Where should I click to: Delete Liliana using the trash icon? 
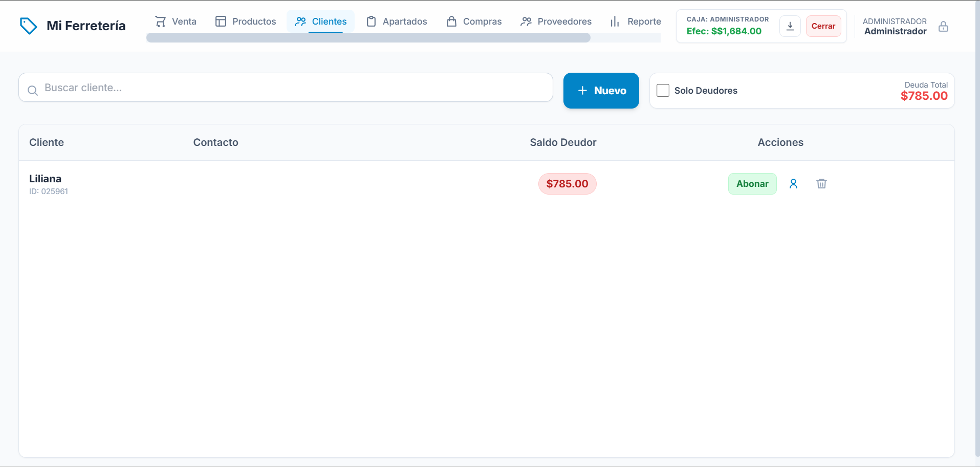821,184
